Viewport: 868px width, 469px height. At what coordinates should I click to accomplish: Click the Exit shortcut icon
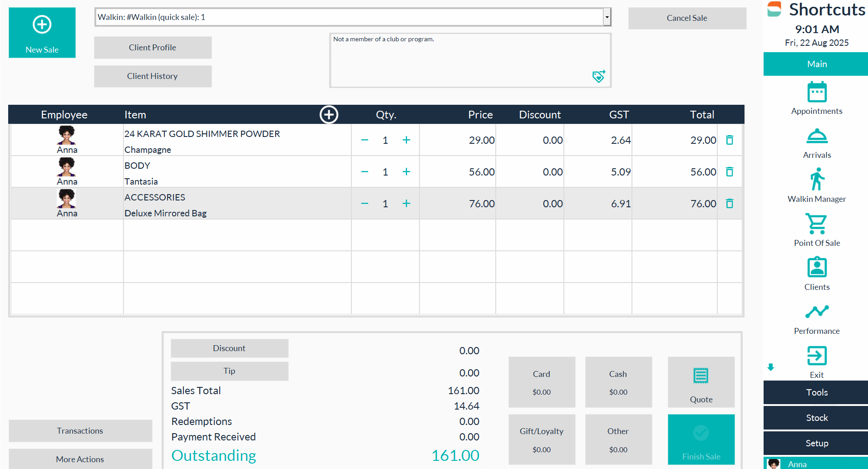pos(817,356)
